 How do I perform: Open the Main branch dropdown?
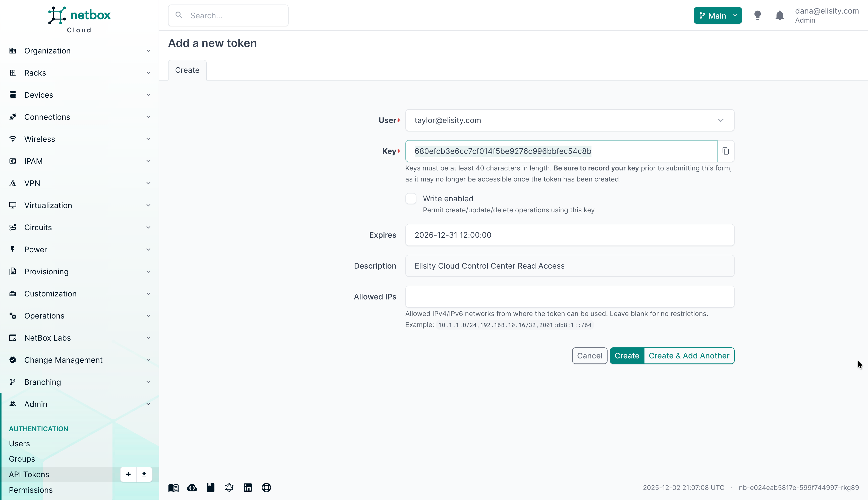click(x=718, y=16)
